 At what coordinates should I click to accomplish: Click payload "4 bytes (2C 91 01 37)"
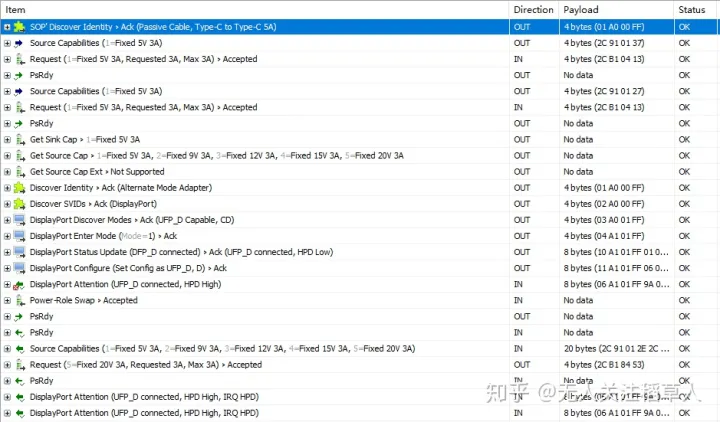[x=604, y=43]
